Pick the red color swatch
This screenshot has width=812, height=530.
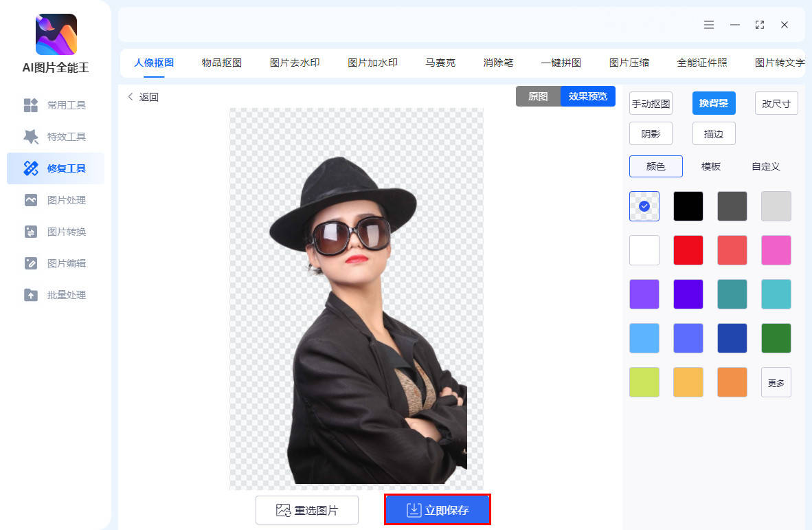click(688, 250)
